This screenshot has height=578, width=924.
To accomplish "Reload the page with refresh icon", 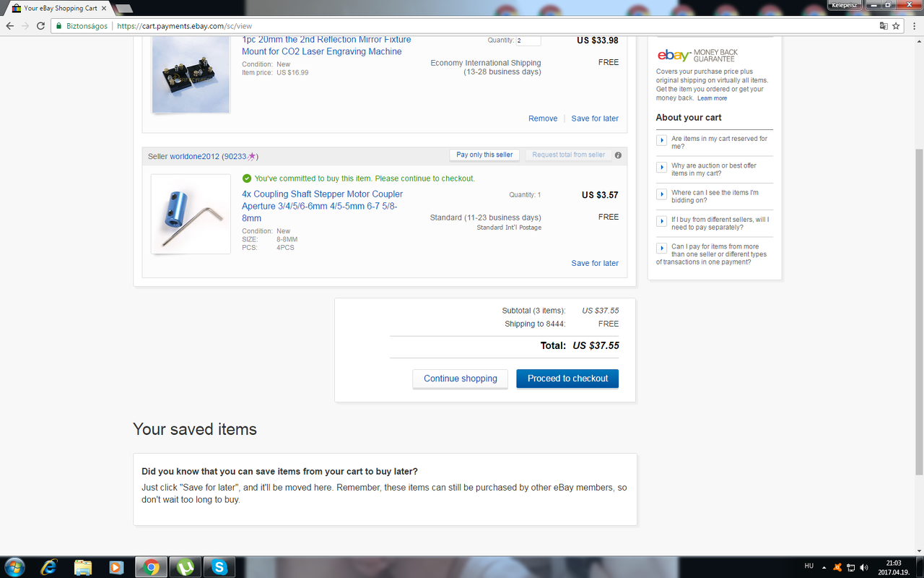I will tap(41, 26).
